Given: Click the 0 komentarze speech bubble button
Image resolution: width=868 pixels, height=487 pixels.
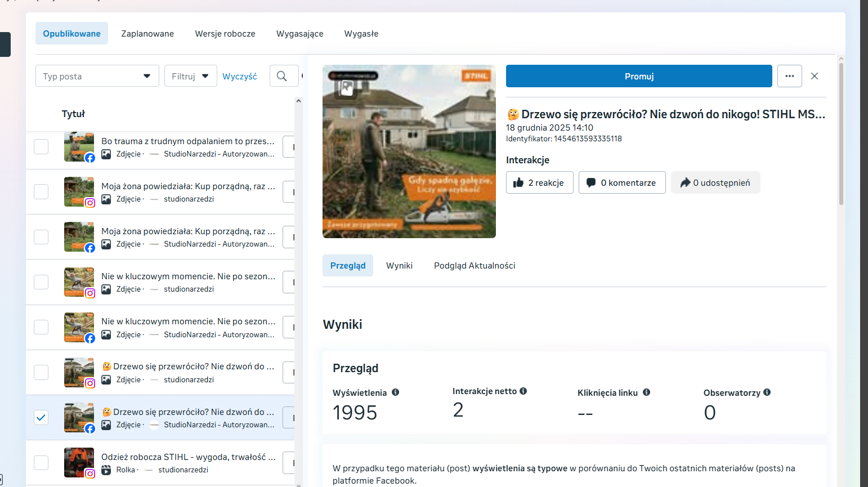Looking at the screenshot, I should click(x=622, y=182).
